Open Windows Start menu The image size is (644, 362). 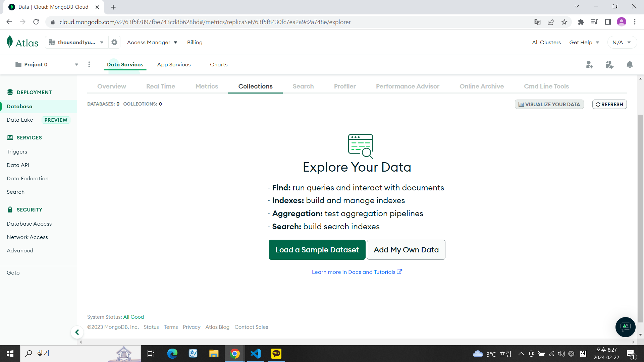click(10, 354)
